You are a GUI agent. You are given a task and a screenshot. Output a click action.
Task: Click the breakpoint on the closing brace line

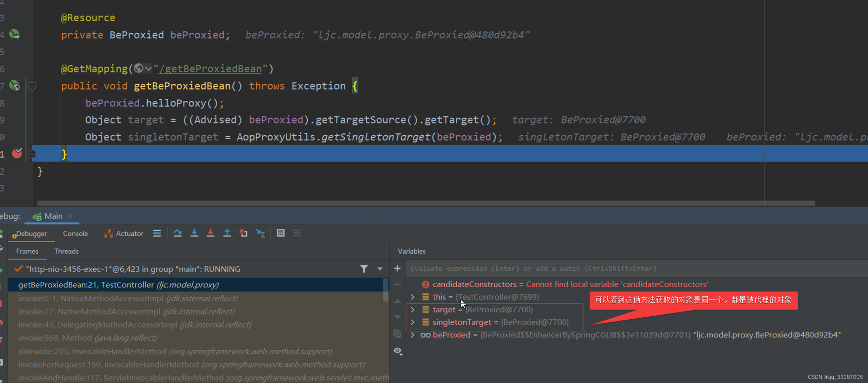click(x=17, y=153)
